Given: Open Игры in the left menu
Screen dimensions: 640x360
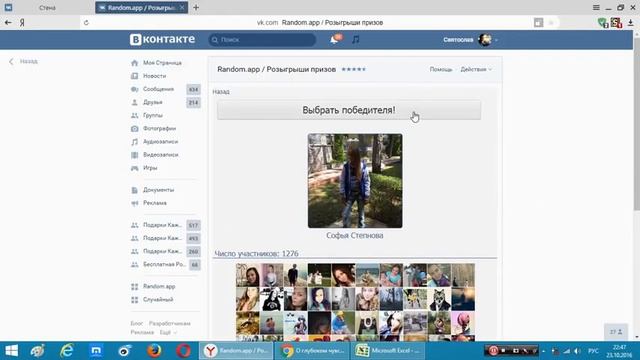Looking at the screenshot, I should click(x=150, y=168).
